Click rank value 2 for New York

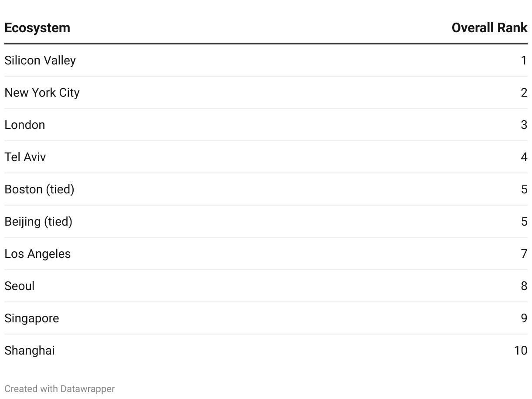click(x=524, y=92)
